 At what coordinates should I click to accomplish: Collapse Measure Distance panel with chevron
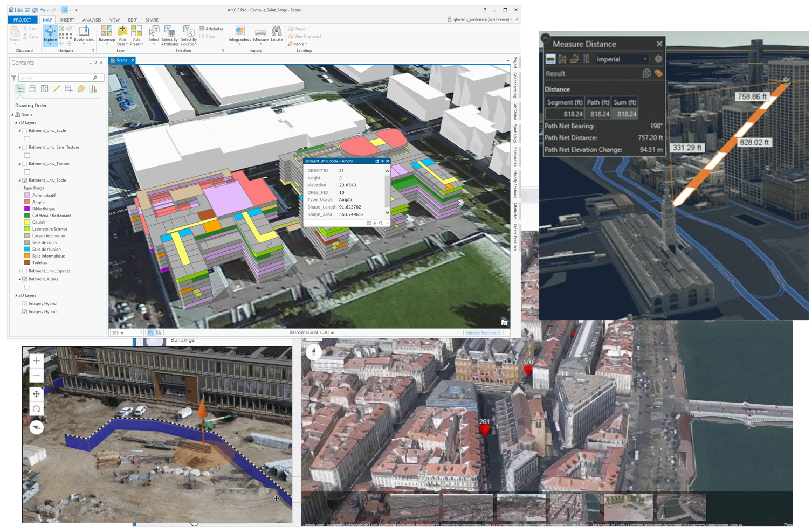(x=545, y=38)
